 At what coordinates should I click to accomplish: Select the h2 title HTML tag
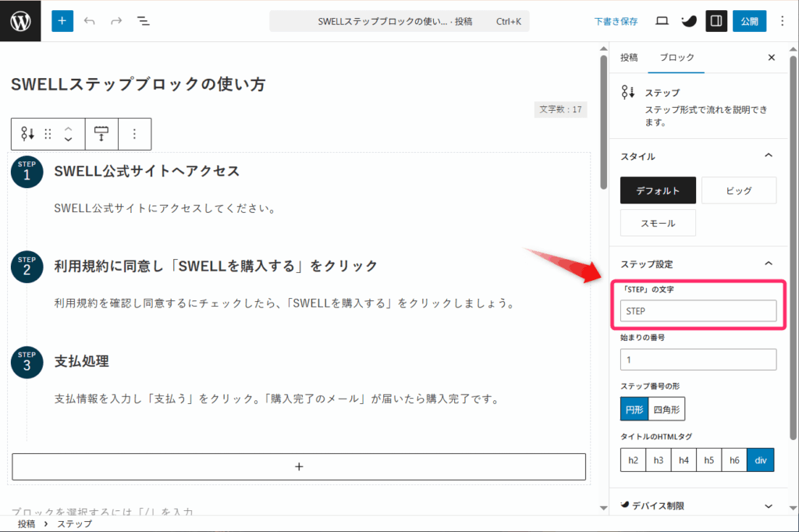coord(633,460)
